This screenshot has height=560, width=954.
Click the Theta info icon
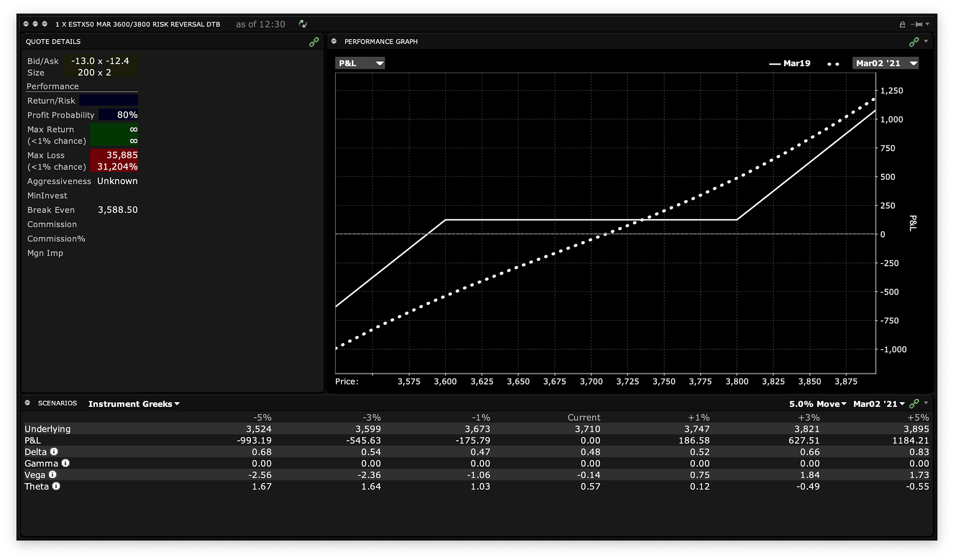pos(56,486)
